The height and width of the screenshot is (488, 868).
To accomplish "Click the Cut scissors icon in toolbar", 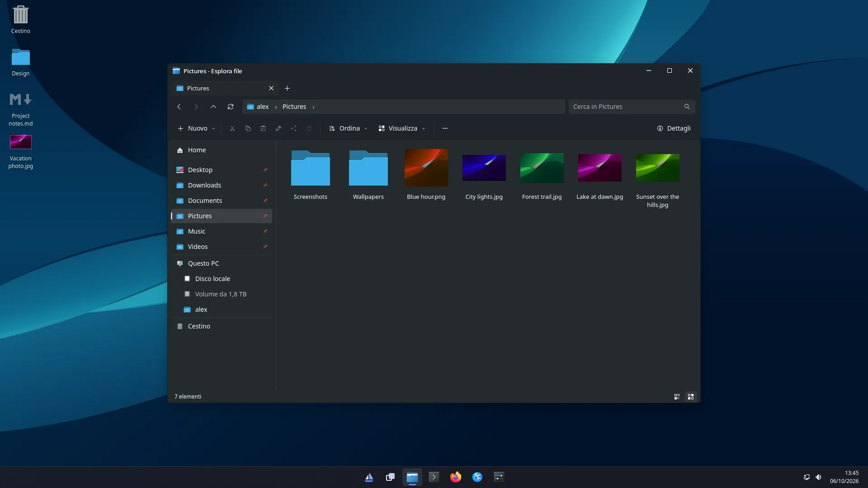I will coord(232,128).
